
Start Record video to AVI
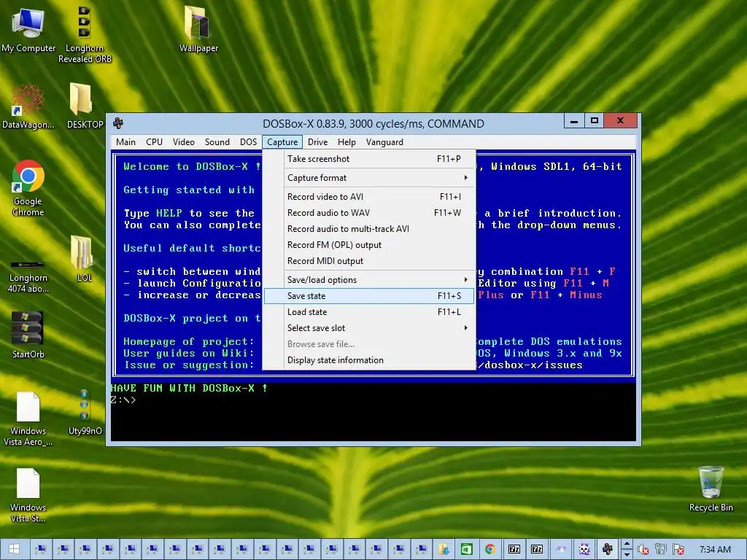pos(369,197)
